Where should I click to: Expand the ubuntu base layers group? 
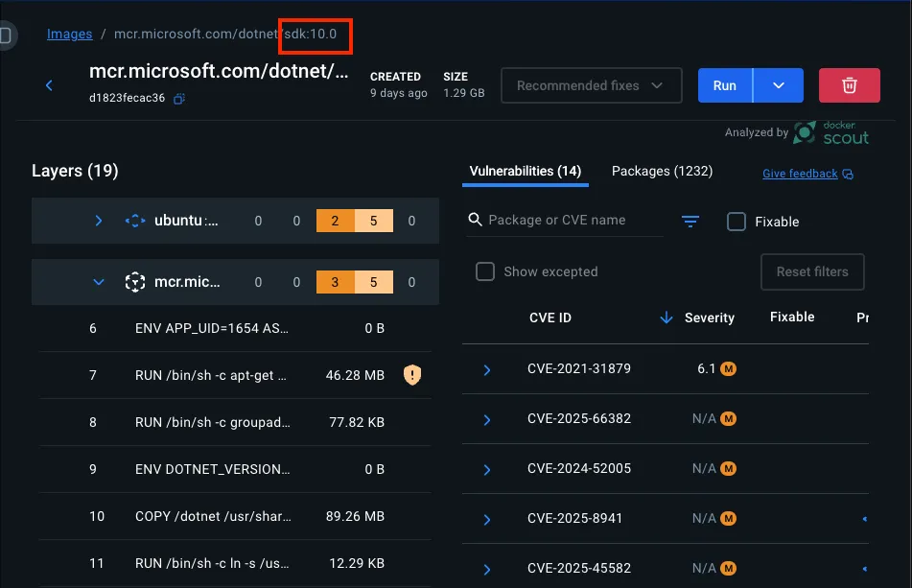click(x=98, y=221)
